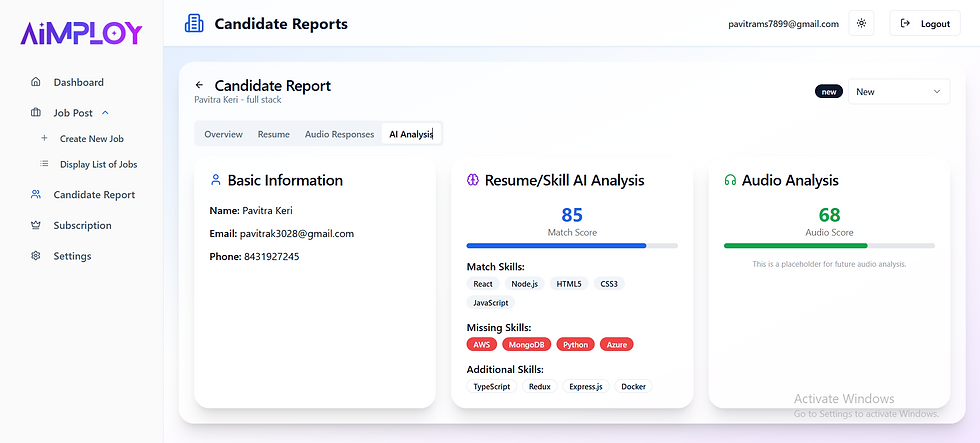The height and width of the screenshot is (443, 980).
Task: Switch to the Overview tab
Action: [x=223, y=134]
